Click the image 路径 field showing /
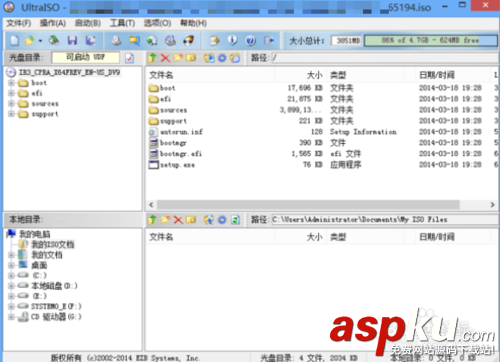The image size is (500, 362). click(384, 58)
